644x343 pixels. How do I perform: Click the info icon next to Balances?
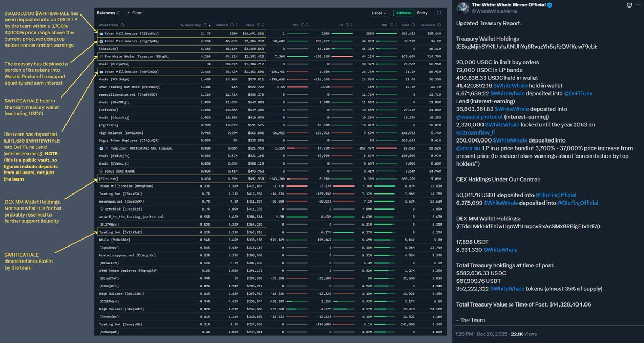pos(119,13)
